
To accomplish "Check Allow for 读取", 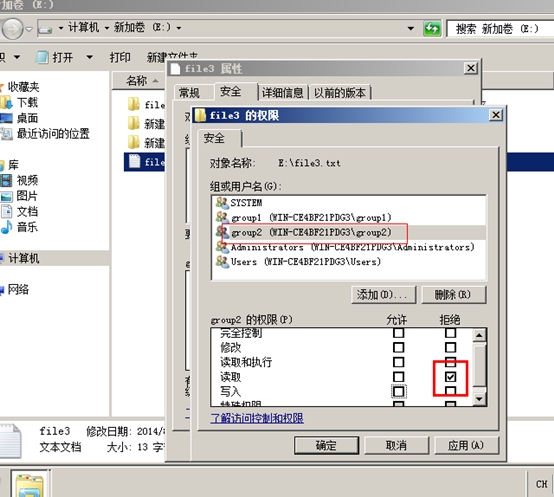I will pyautogui.click(x=399, y=377).
